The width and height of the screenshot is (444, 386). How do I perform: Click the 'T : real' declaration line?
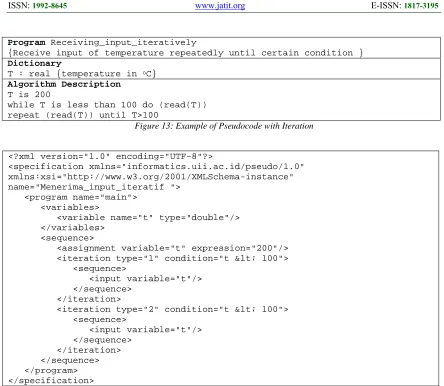click(82, 74)
